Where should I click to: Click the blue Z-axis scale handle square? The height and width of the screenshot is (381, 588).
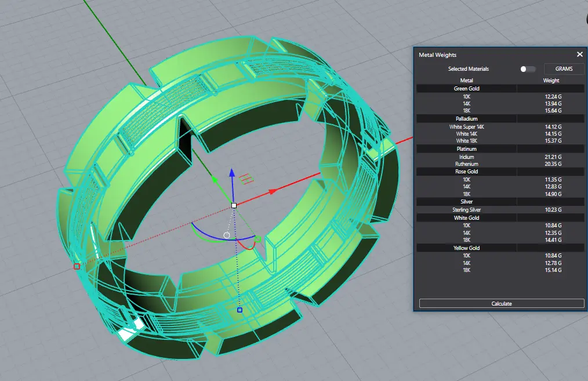(239, 310)
